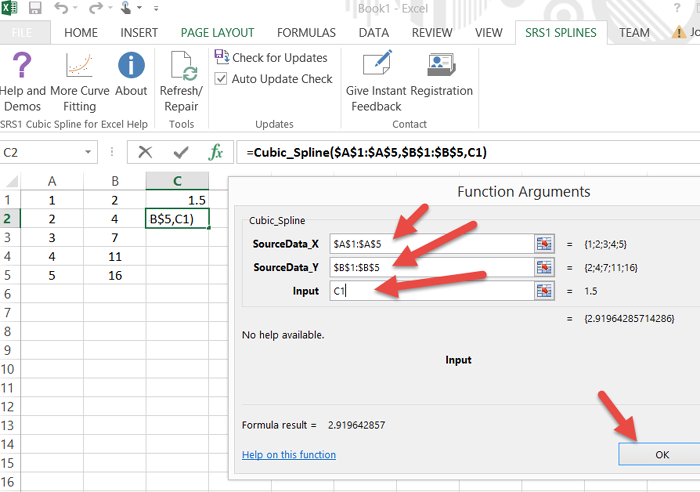Select row 6 header
The height and width of the screenshot is (492, 700).
[8, 294]
